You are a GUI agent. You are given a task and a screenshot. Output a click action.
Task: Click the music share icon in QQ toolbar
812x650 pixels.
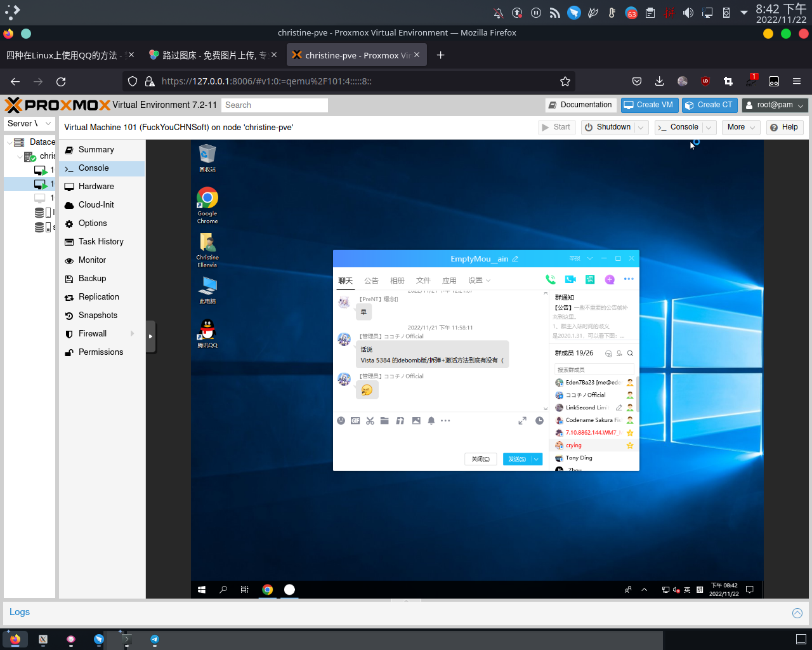point(400,421)
